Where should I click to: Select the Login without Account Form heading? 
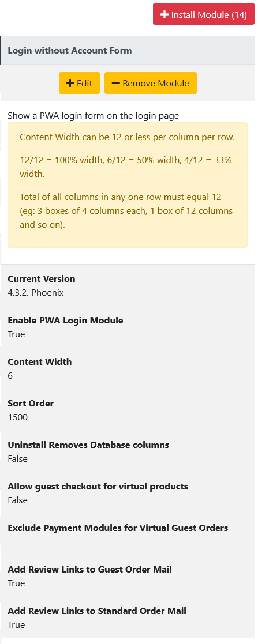tap(69, 51)
